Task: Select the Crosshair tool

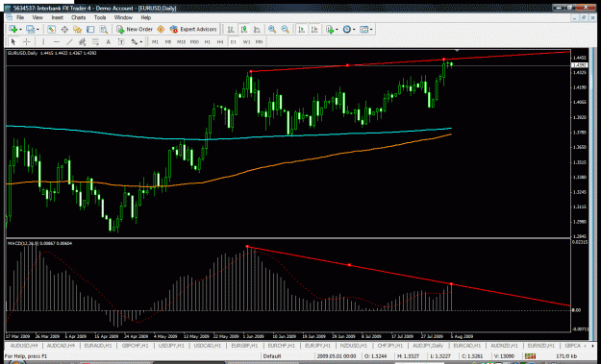Action: (27, 41)
